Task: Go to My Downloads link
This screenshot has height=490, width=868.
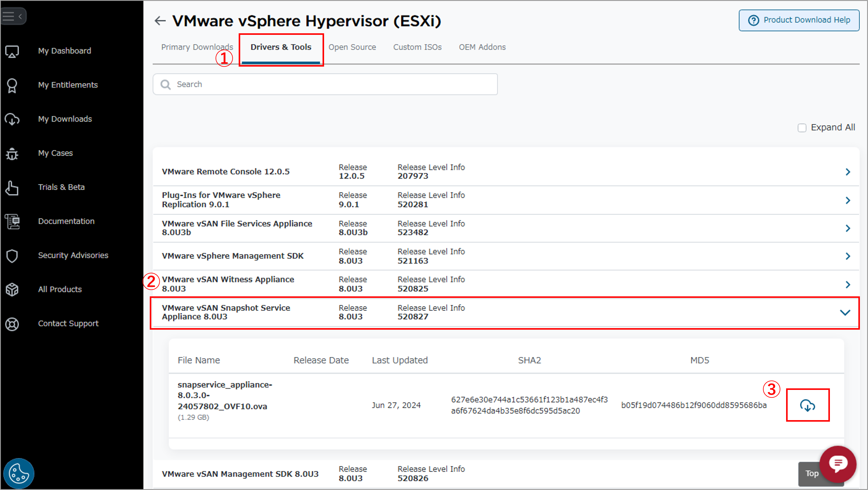Action: tap(65, 119)
